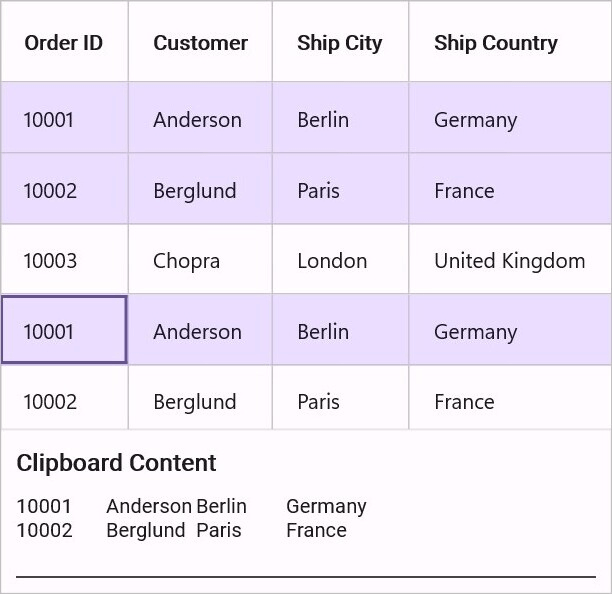This screenshot has width=612, height=594.
Task: Click the Clipboard Content text area
Action: pyautogui.click(x=306, y=534)
